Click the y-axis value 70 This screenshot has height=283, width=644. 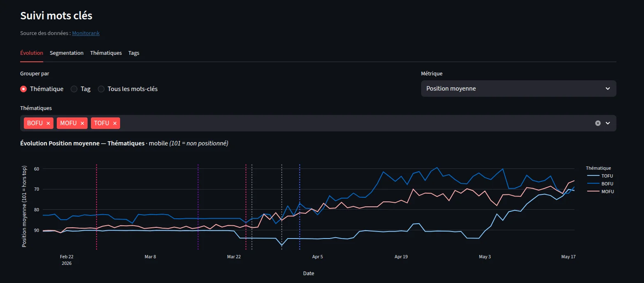click(x=37, y=189)
